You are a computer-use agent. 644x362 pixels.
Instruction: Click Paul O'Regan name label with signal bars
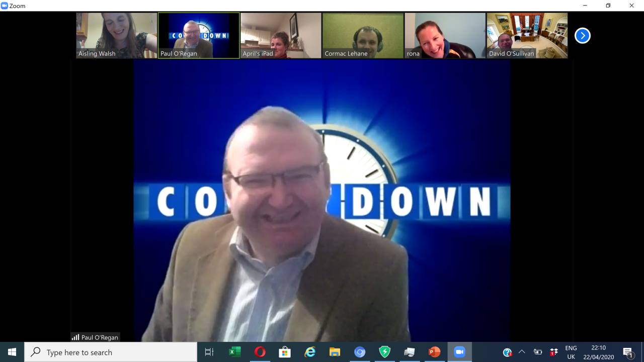[x=95, y=337]
